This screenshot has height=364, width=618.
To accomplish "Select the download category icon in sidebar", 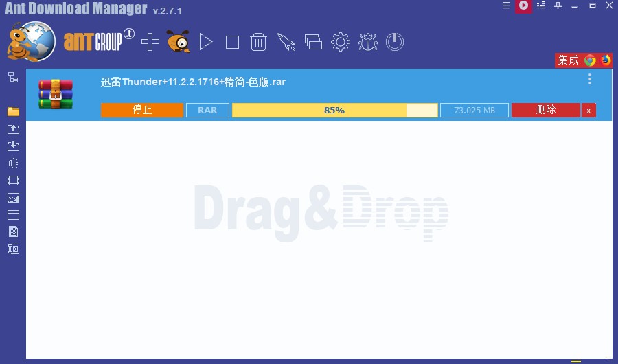I will coord(13,146).
